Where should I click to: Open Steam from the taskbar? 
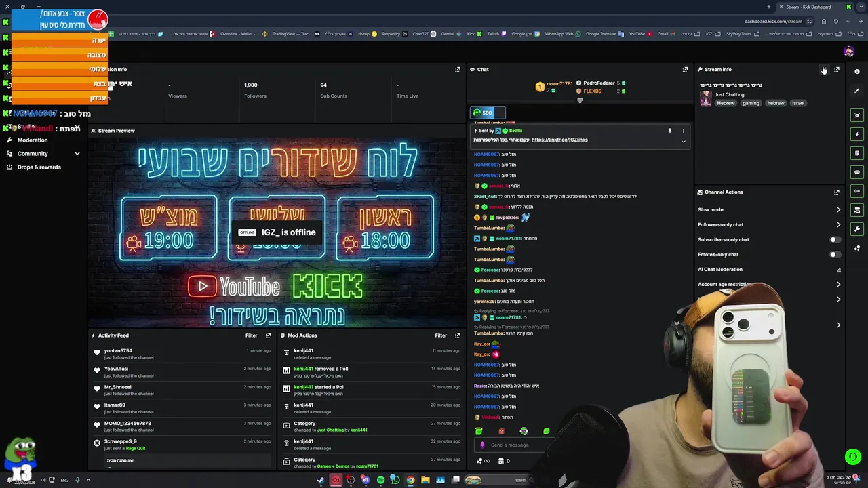(321, 480)
